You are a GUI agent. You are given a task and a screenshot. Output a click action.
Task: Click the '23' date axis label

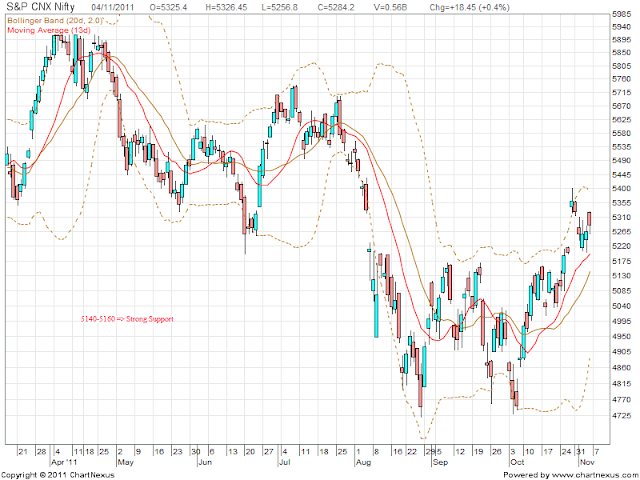178,451
